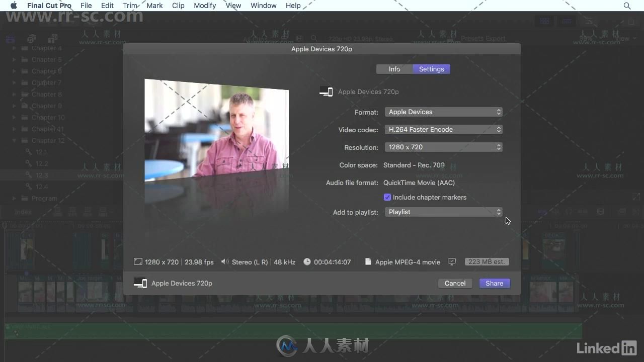The image size is (644, 362).
Task: Click the Share button
Action: 495,283
